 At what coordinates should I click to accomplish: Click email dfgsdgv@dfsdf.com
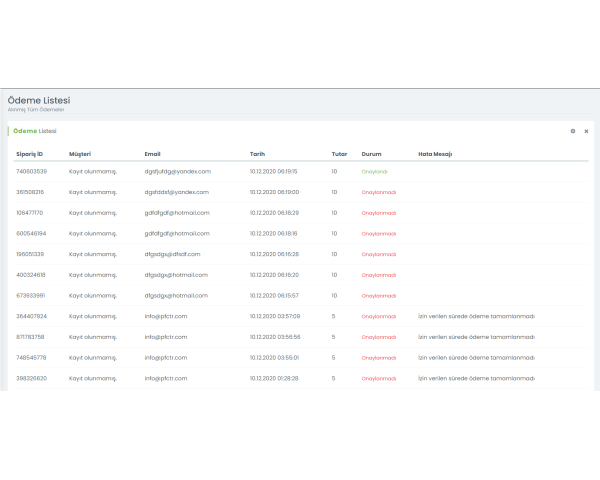coord(172,254)
